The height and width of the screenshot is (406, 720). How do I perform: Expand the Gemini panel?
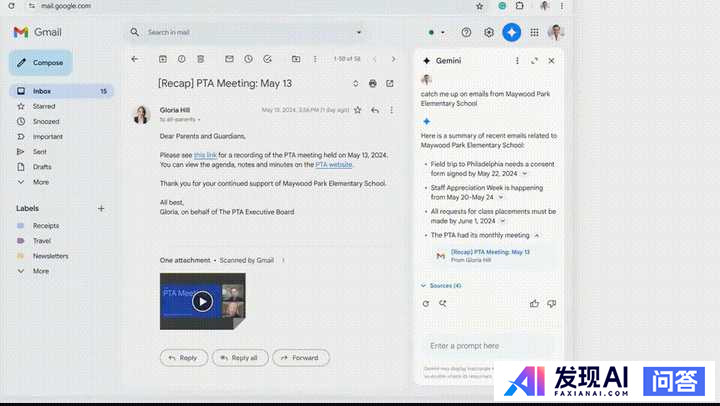534,61
